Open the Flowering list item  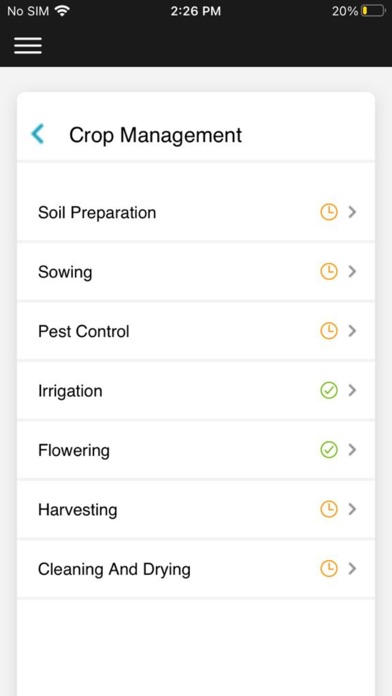pyautogui.click(x=196, y=450)
